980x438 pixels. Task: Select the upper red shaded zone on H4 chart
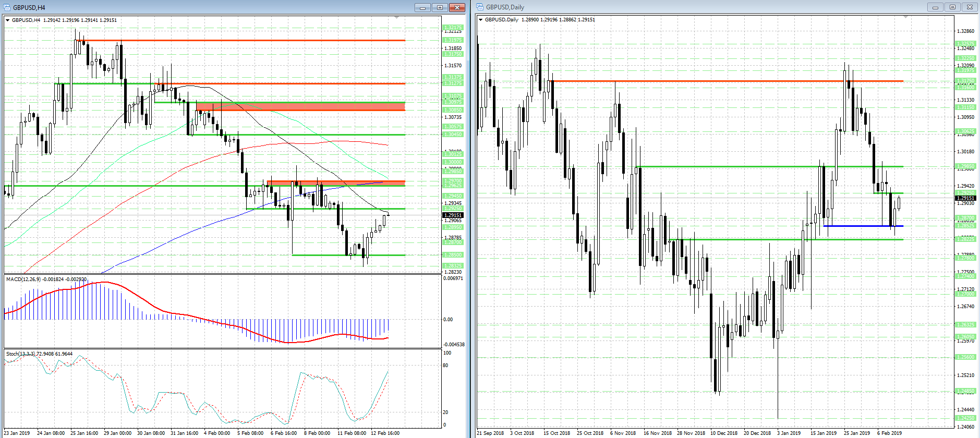(x=300, y=106)
